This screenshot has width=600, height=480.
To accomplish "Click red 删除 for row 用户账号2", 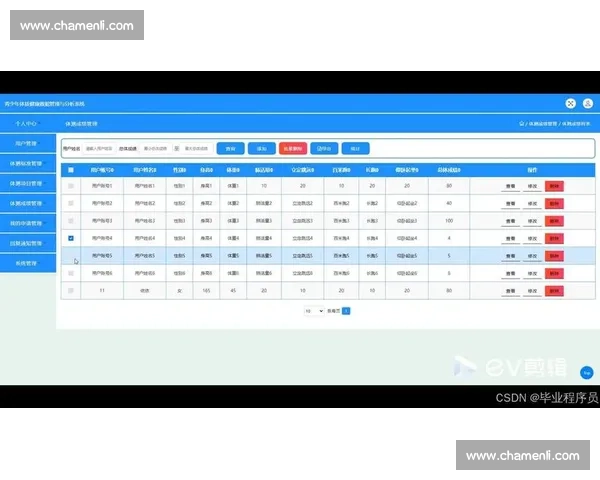I will [x=554, y=204].
